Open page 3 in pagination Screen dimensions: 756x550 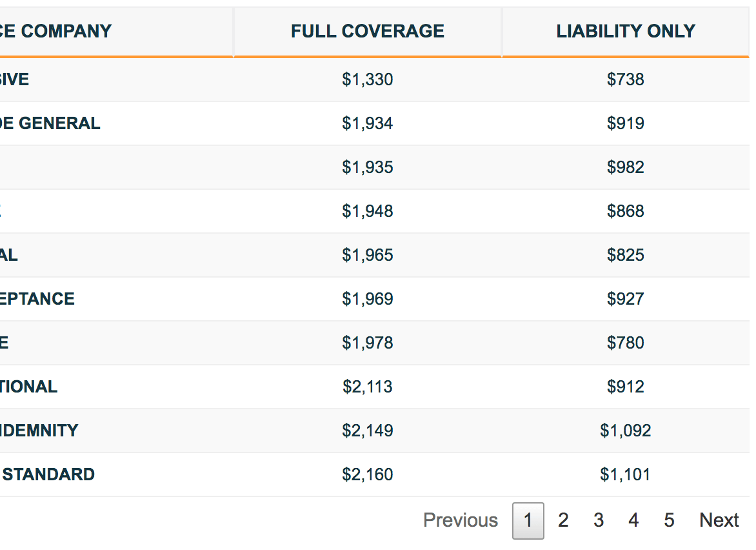pos(598,520)
